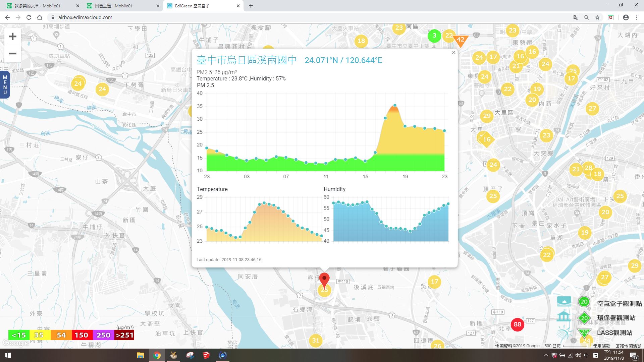This screenshot has height=362, width=644.
Task: Open red SketchUp icon in taskbar
Action: point(206,355)
